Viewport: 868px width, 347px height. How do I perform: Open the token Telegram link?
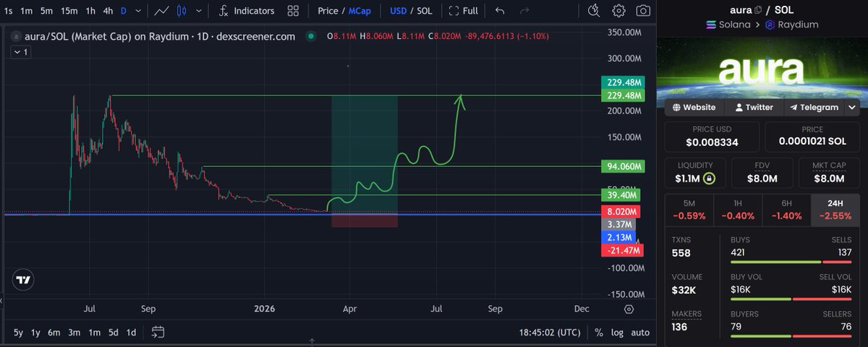814,107
